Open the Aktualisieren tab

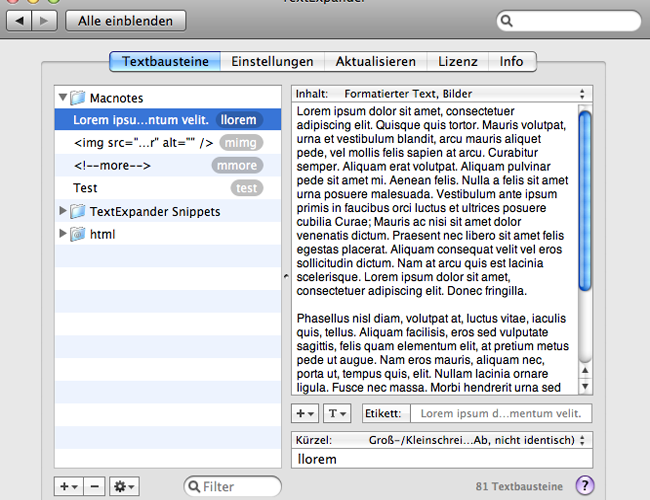pos(376,61)
